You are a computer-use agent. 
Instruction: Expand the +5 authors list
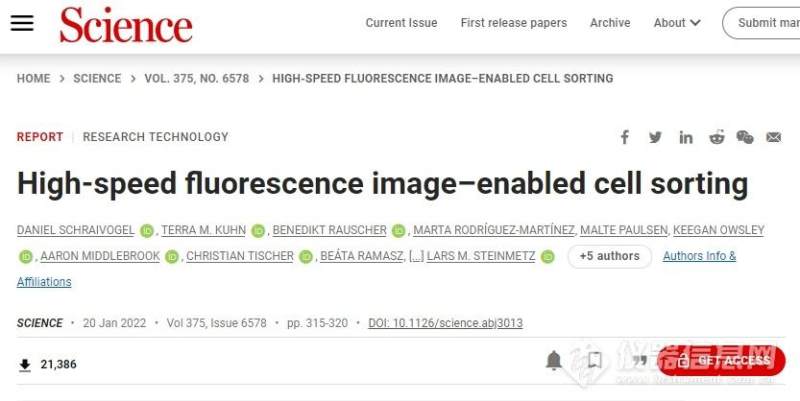pos(609,256)
